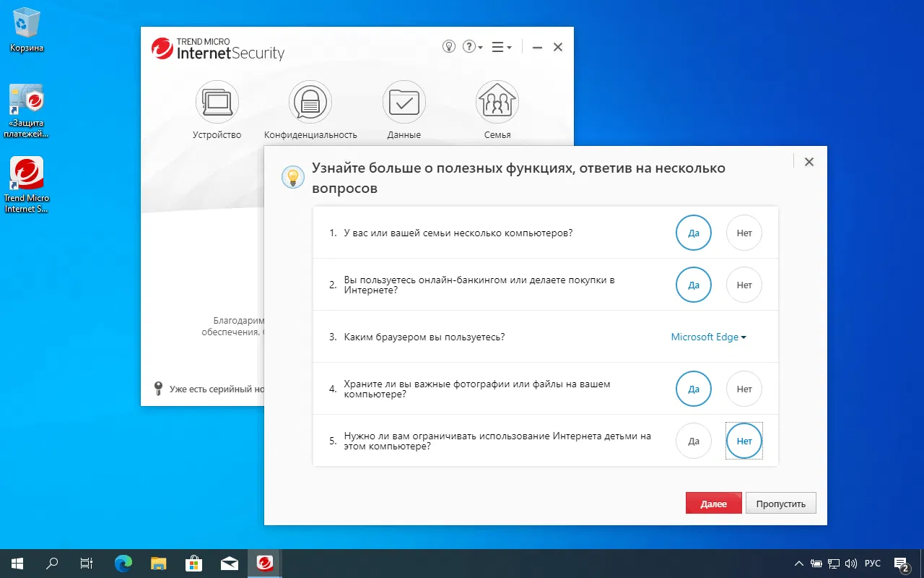The height and width of the screenshot is (578, 924).
Task: Click the dialog title 'Узнайте больше о полезных функциях'
Action: click(x=518, y=178)
